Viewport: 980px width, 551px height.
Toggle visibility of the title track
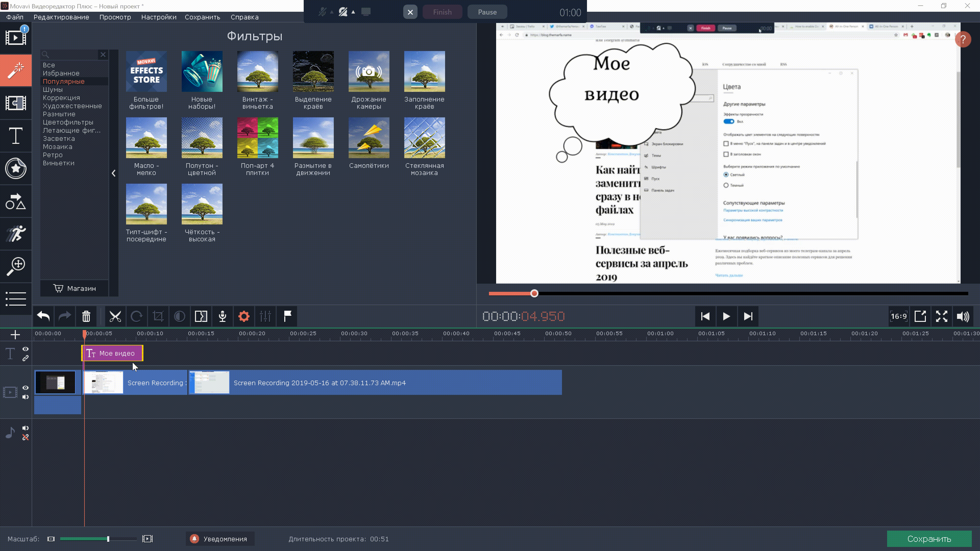click(26, 349)
